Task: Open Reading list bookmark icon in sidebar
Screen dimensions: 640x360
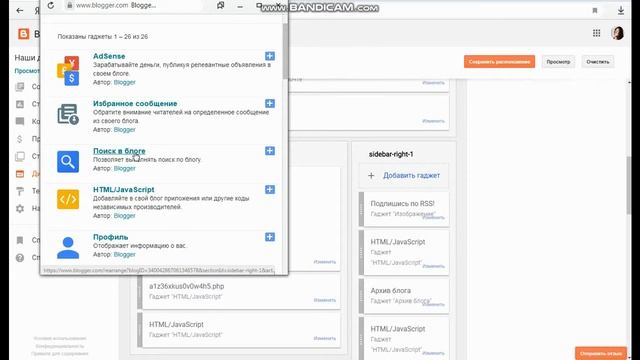Action: pos(20,240)
